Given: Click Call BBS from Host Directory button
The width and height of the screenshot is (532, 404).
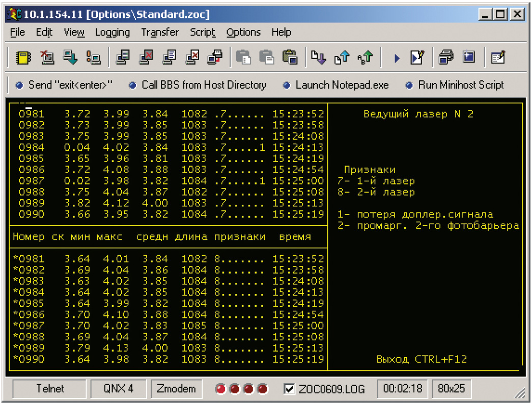Looking at the screenshot, I should pyautogui.click(x=198, y=85).
